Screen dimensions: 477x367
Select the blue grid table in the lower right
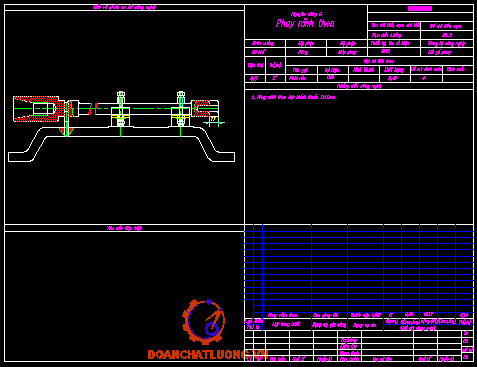tap(359, 271)
